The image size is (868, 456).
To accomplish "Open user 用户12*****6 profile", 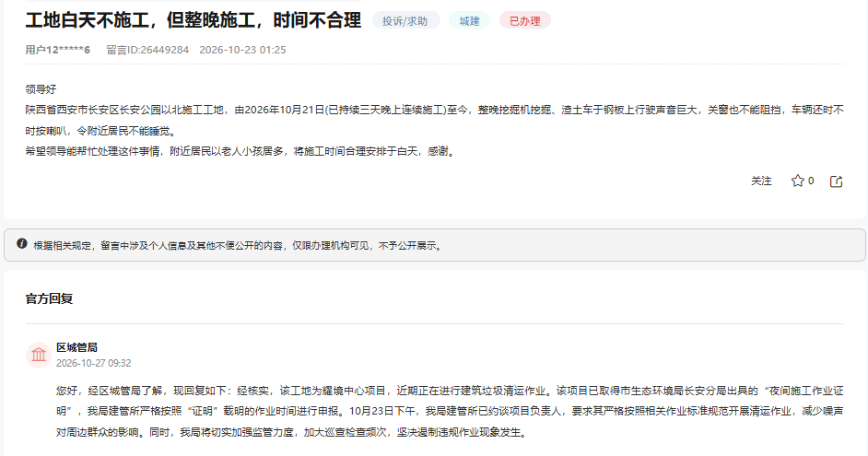I will coord(57,50).
